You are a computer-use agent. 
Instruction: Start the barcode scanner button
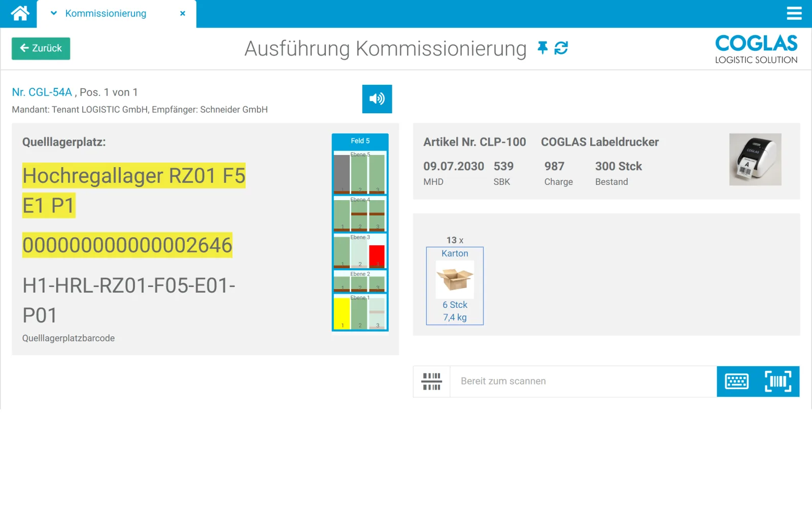tap(778, 382)
